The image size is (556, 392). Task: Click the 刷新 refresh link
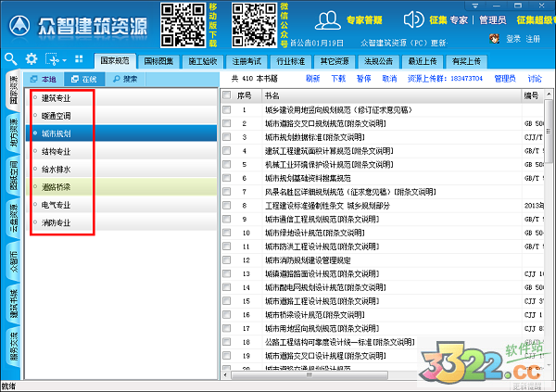312,79
